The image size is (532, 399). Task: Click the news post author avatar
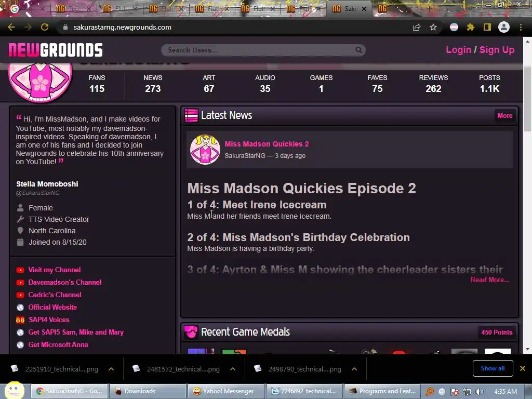coord(205,150)
